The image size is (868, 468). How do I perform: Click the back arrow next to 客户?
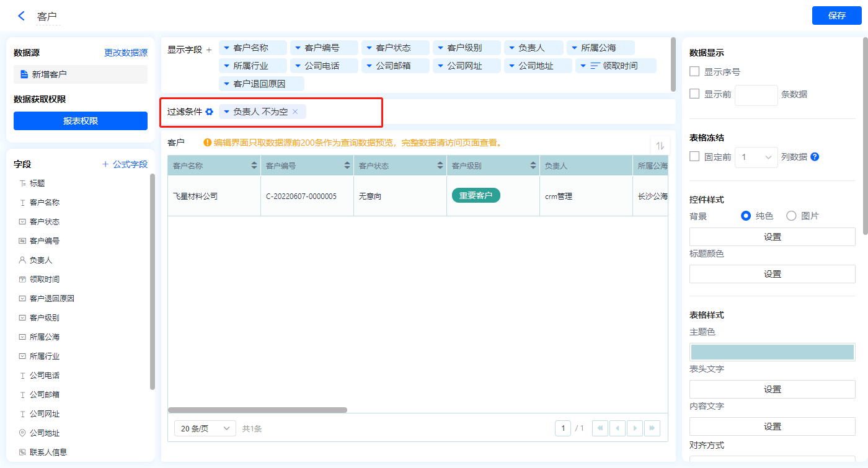22,16
